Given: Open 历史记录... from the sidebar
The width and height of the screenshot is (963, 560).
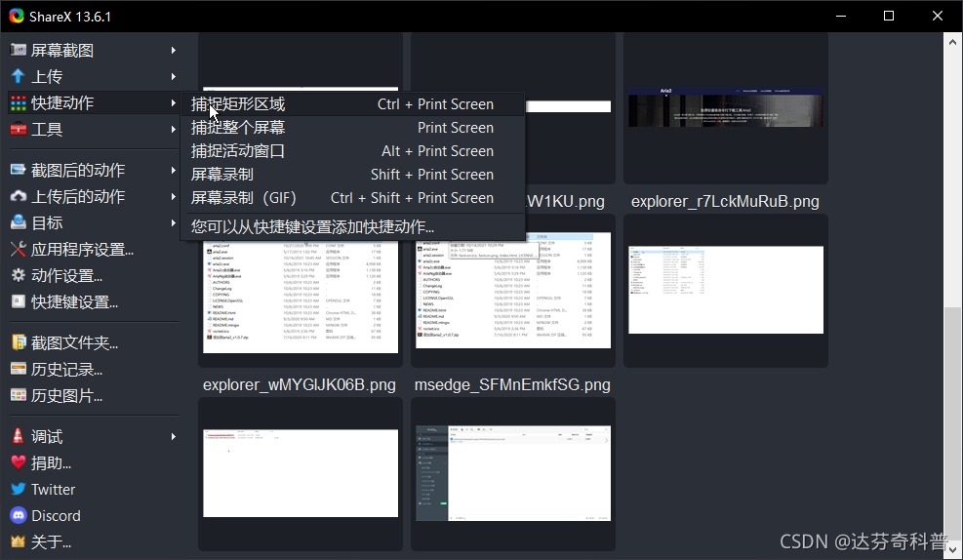Looking at the screenshot, I should point(67,369).
